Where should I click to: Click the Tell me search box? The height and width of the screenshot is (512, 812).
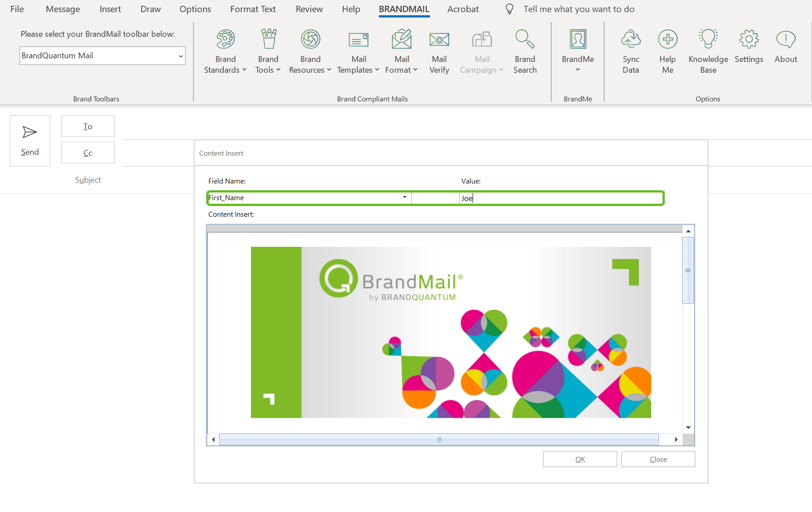579,9
